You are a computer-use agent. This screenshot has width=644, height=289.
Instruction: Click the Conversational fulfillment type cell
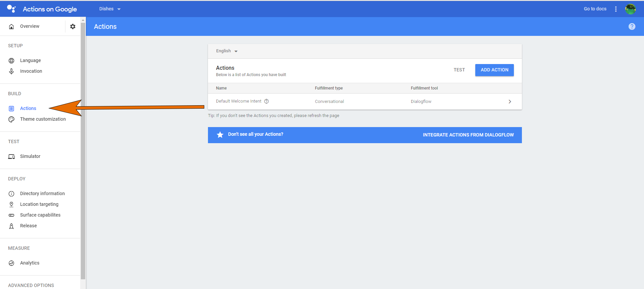pos(329,102)
